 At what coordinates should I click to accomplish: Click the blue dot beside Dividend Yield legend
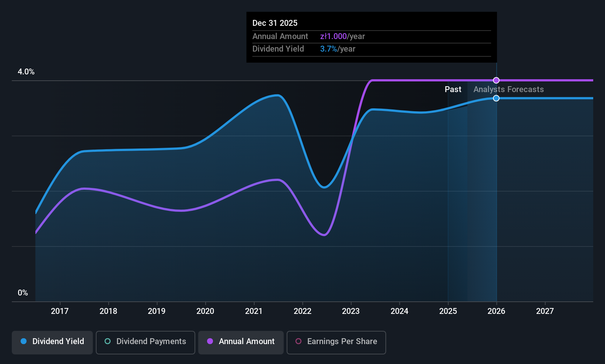[x=24, y=341]
